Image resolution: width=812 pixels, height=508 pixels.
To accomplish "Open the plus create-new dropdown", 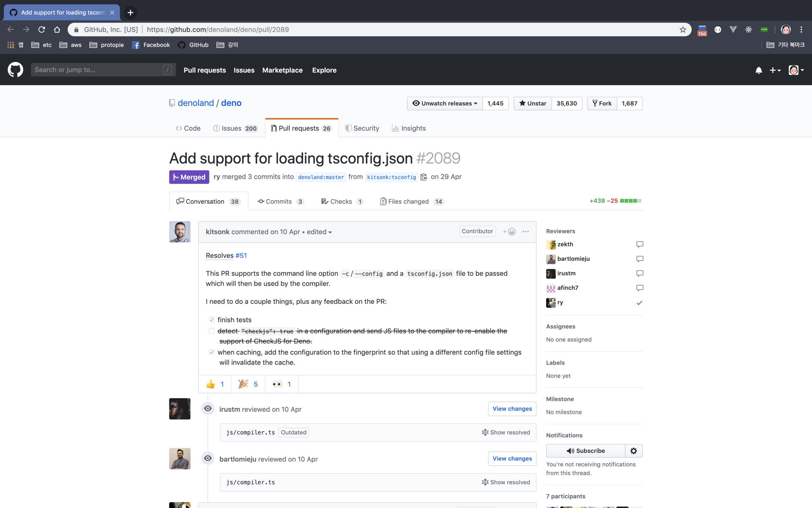I will [775, 70].
